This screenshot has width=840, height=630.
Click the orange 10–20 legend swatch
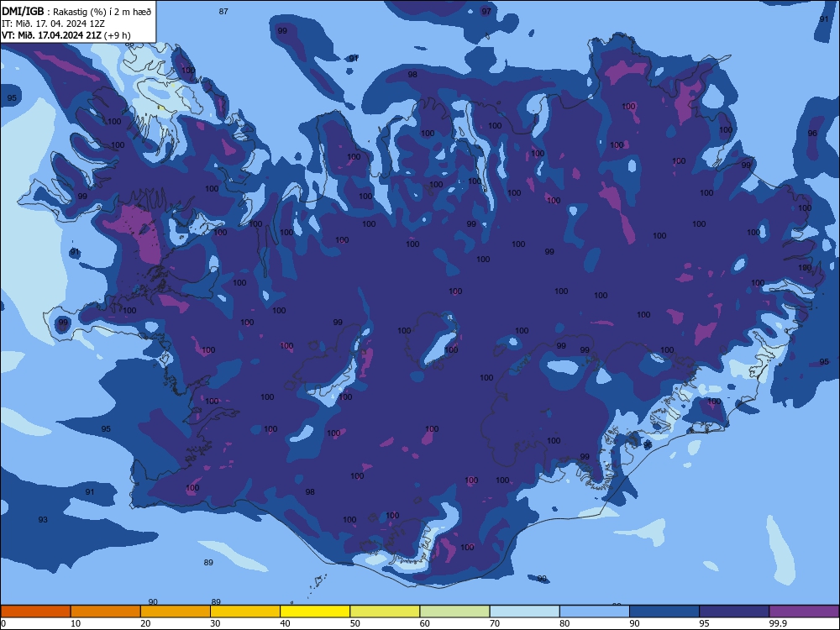pyautogui.click(x=106, y=612)
